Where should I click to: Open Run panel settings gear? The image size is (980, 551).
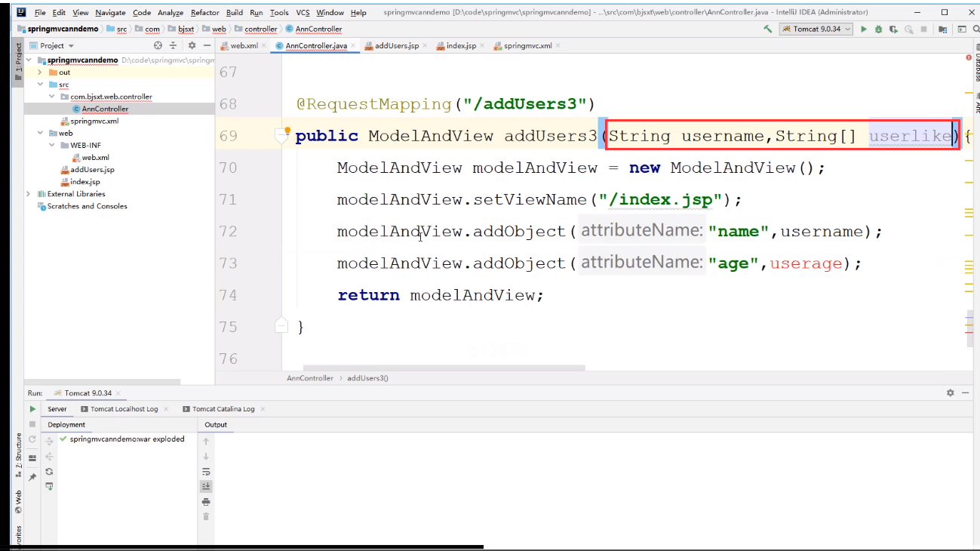click(951, 393)
